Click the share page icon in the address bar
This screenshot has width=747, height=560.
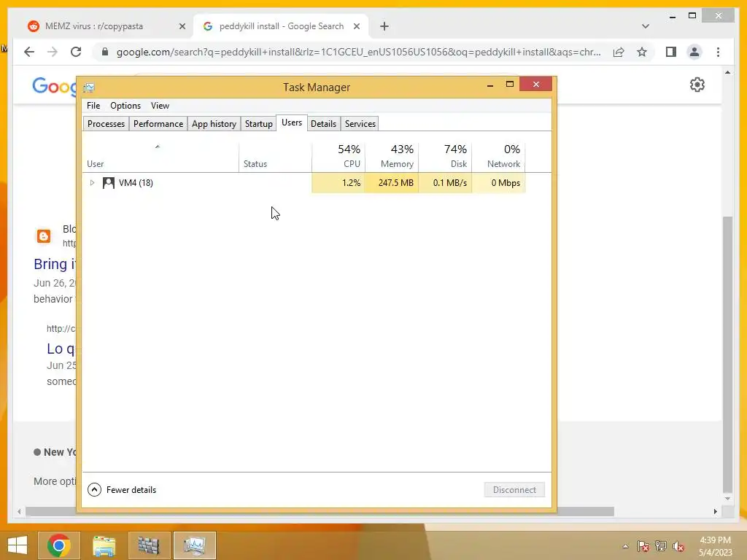pos(619,52)
